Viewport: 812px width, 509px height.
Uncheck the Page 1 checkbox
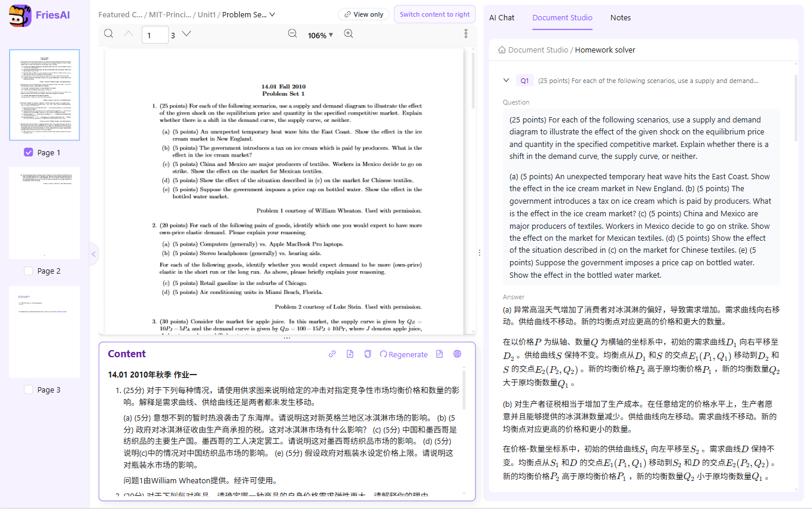click(x=28, y=152)
